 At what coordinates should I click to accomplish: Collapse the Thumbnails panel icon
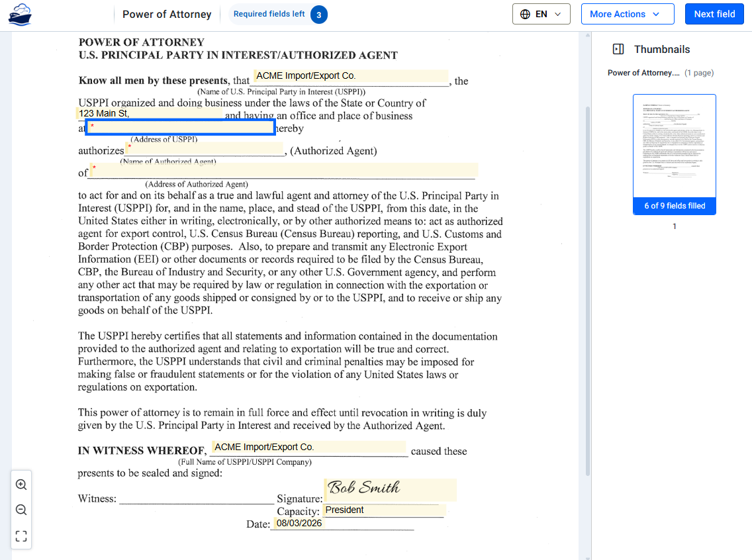coord(618,49)
